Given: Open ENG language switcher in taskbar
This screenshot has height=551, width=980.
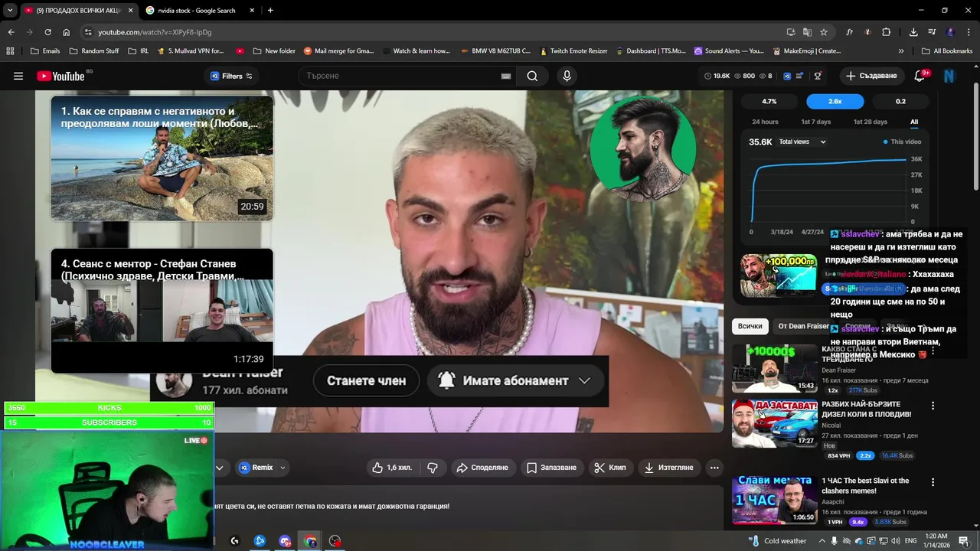Looking at the screenshot, I should coord(911,541).
